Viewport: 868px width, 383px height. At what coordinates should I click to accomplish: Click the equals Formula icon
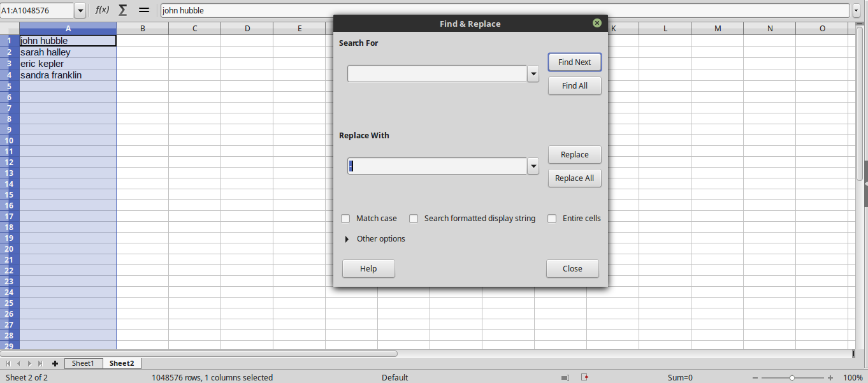point(144,10)
